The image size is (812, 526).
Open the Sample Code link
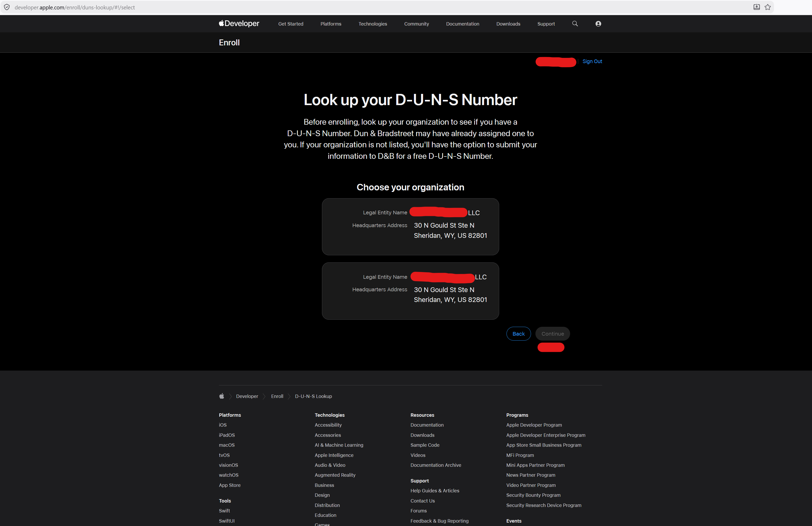(425, 445)
